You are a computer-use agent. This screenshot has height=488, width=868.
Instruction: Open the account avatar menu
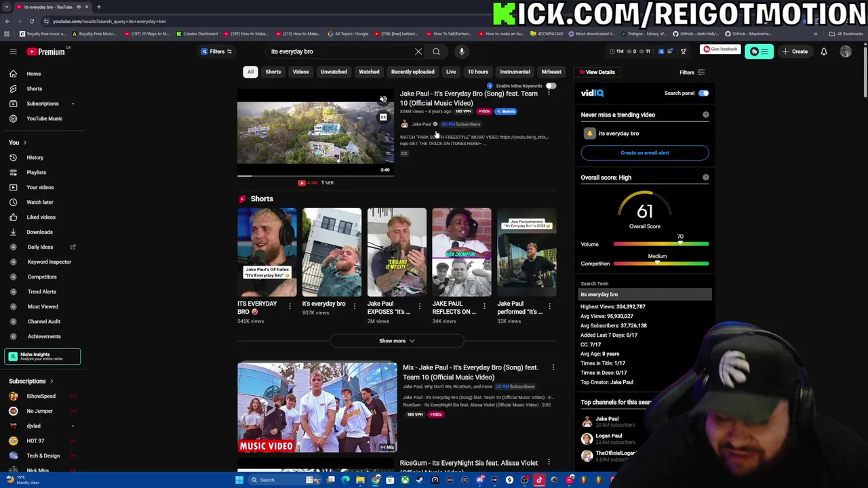(x=846, y=52)
